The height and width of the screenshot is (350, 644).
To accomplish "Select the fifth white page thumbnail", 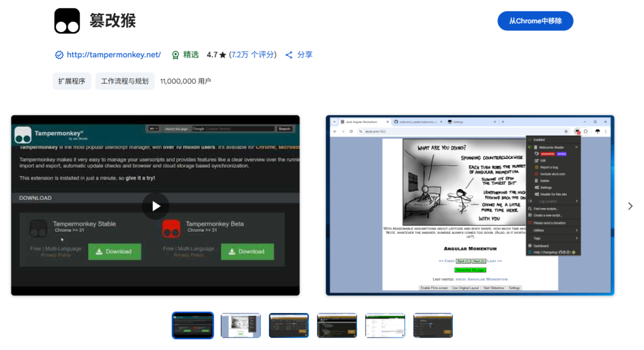I will [x=385, y=325].
